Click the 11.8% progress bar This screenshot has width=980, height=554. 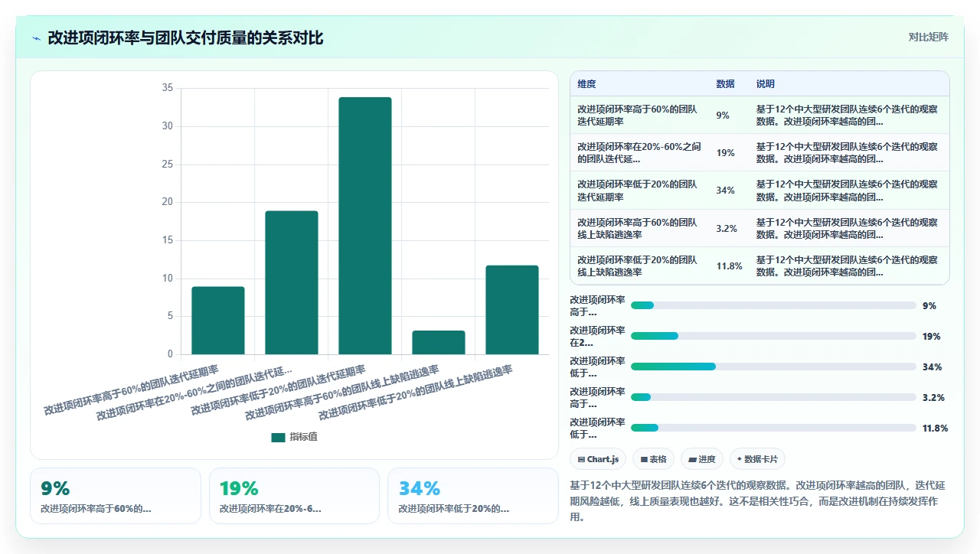pyautogui.click(x=773, y=428)
